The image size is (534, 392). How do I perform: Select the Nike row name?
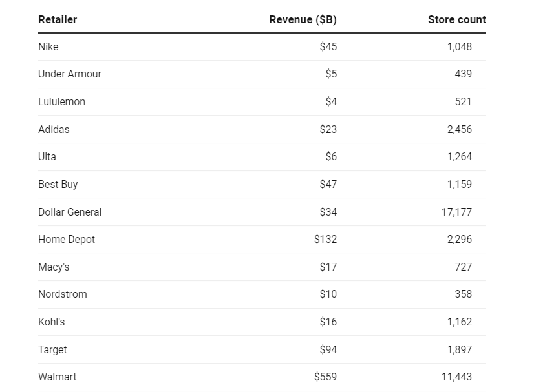48,46
